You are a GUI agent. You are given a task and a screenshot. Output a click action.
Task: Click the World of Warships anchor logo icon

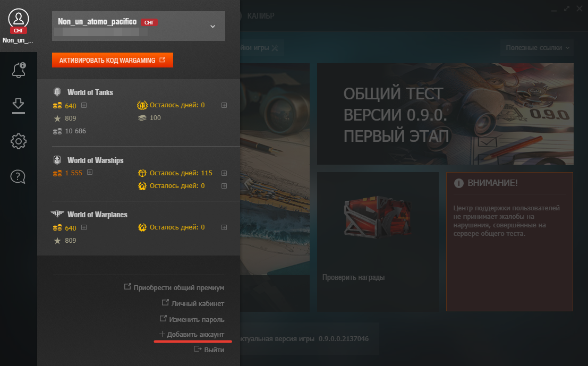(57, 160)
